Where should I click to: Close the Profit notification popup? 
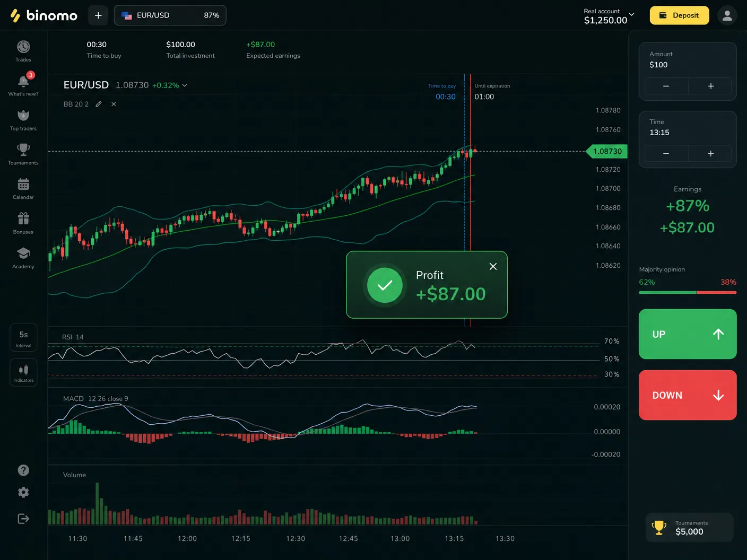pyautogui.click(x=493, y=266)
